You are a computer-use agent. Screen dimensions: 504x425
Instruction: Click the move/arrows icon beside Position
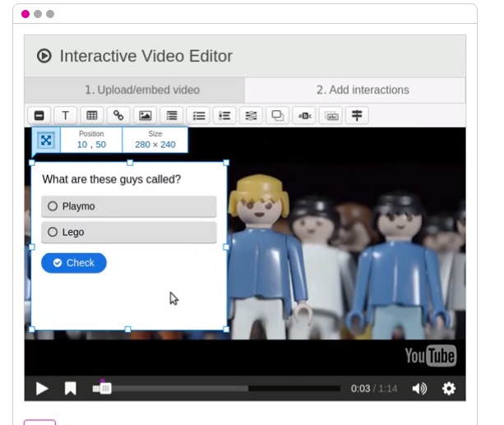tap(46, 141)
